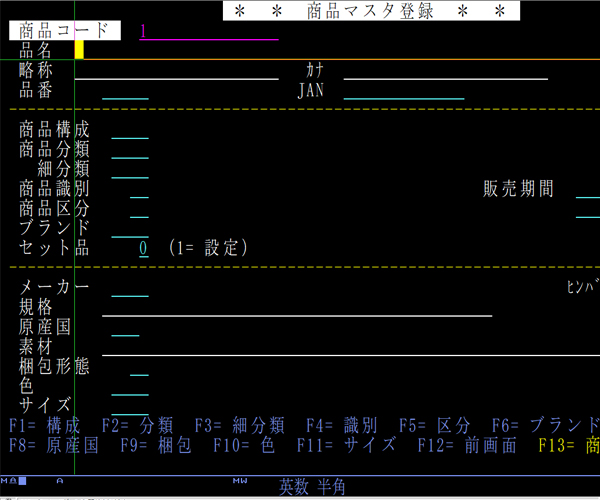Select the 商品分類 input field
600x500 pixels.
tap(130, 149)
